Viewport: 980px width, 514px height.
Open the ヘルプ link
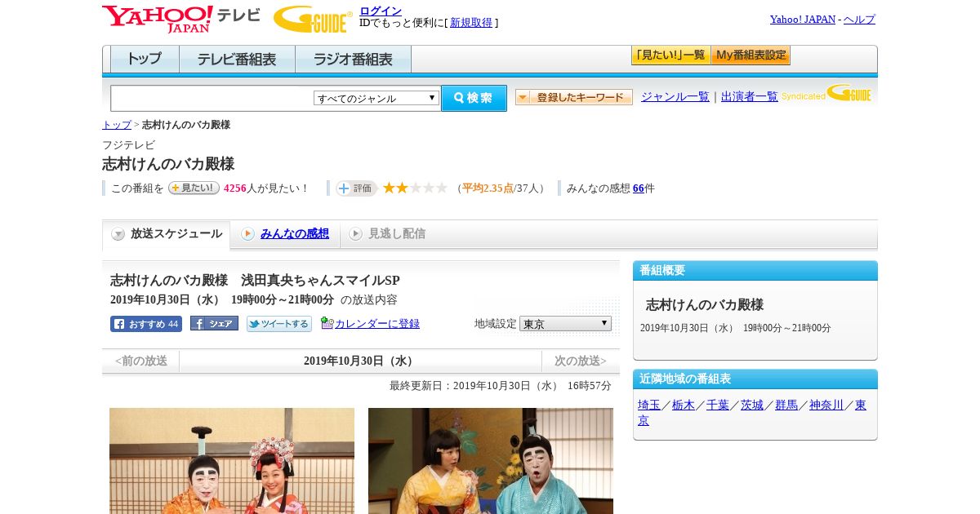point(859,20)
